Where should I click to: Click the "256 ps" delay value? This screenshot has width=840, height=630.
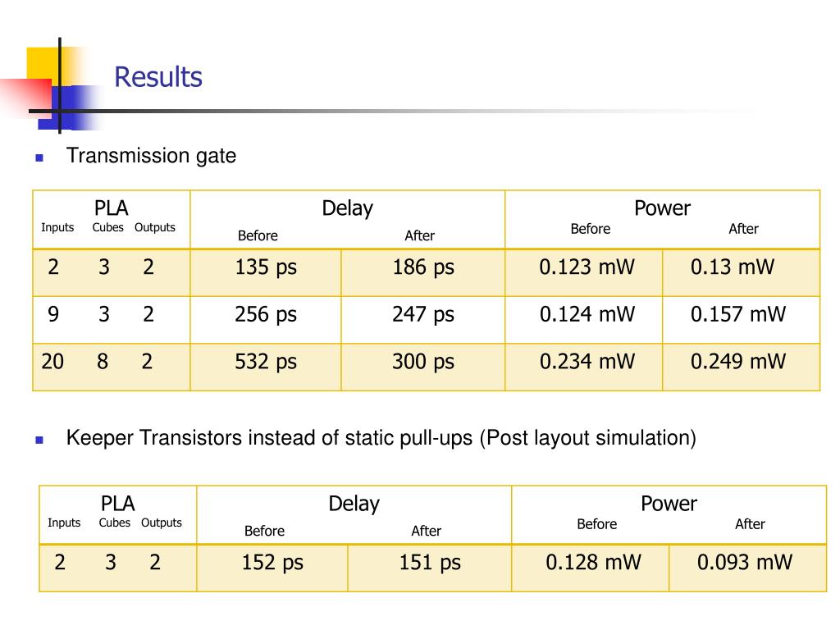[266, 315]
